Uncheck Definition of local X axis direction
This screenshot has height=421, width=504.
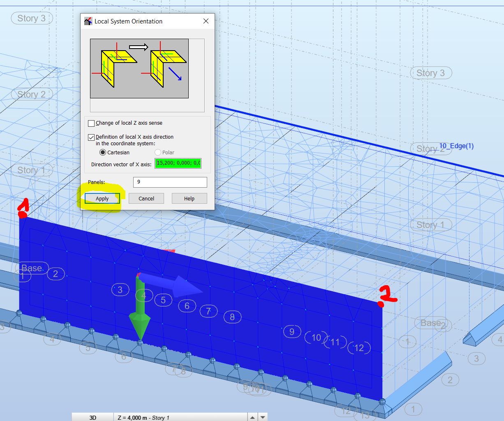(x=91, y=137)
